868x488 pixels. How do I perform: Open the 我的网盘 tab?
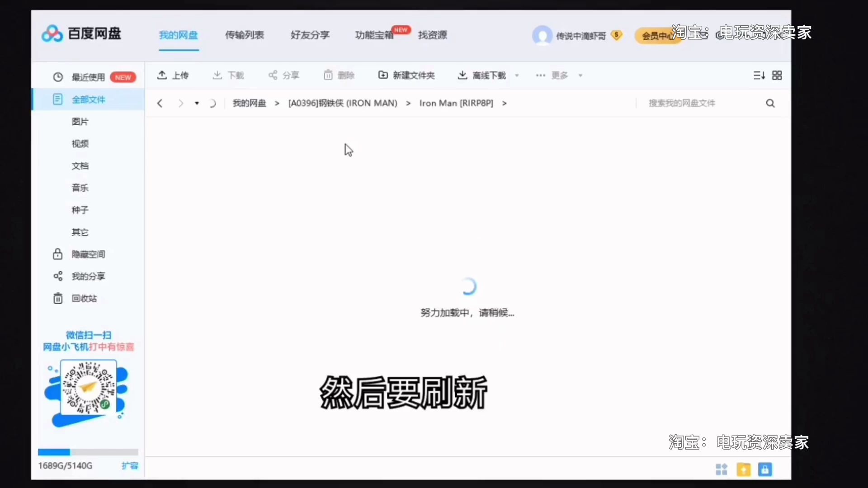(x=179, y=35)
